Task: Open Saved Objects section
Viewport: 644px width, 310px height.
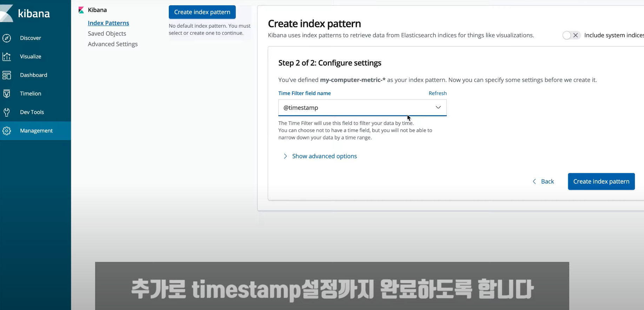Action: [x=107, y=34]
